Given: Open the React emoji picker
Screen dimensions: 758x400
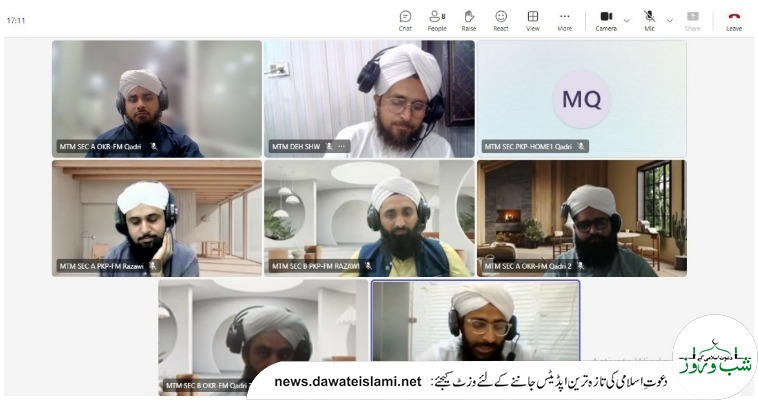Looking at the screenshot, I should (501, 19).
